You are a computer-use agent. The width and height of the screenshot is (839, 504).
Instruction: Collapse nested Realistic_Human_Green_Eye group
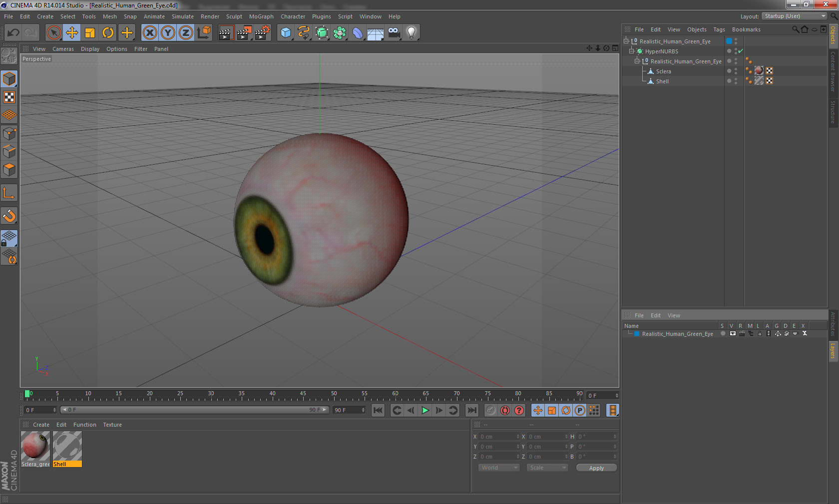pyautogui.click(x=637, y=61)
